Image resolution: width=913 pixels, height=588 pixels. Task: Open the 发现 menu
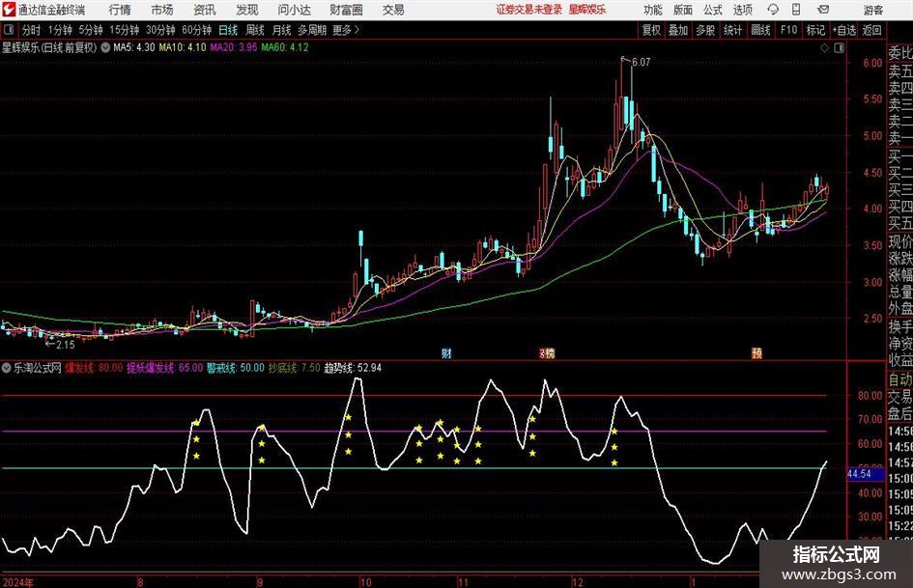(x=247, y=10)
